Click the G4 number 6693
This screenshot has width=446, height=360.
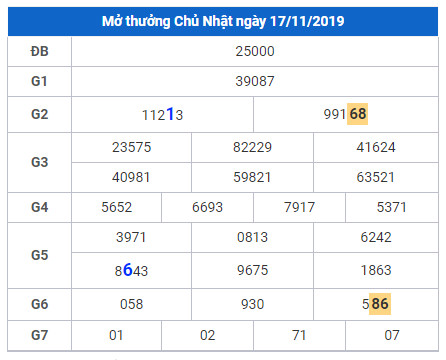pyautogui.click(x=207, y=207)
